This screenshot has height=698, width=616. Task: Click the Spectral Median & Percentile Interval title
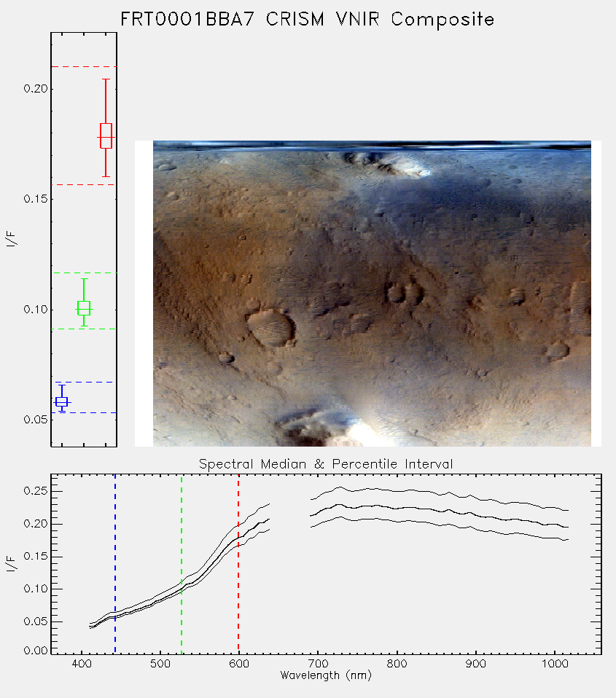pos(326,464)
